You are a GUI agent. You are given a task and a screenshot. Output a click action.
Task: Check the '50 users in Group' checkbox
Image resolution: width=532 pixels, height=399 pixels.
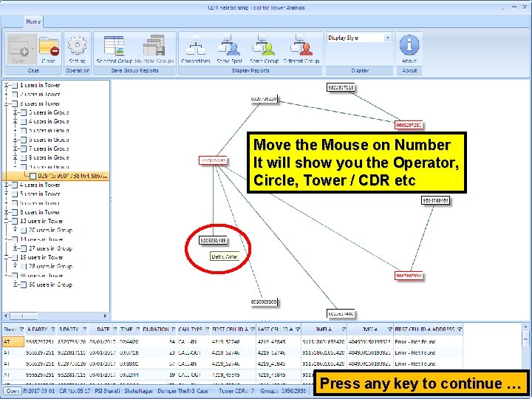click(24, 285)
